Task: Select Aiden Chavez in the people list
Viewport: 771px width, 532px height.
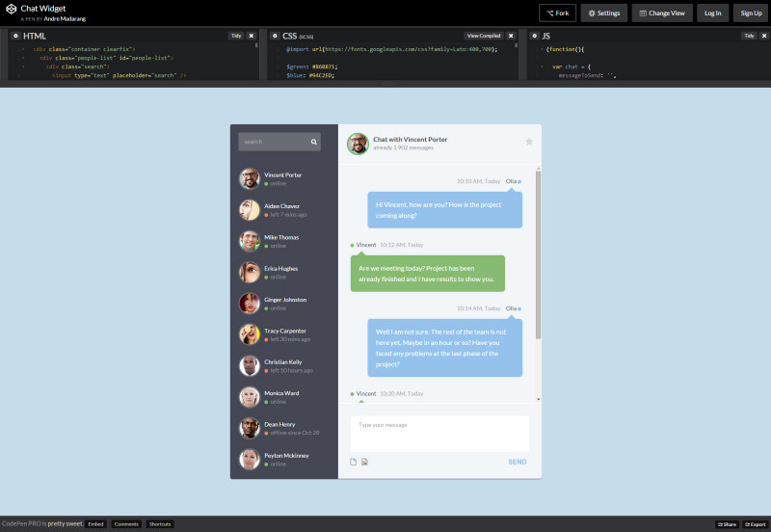Action: (x=283, y=210)
